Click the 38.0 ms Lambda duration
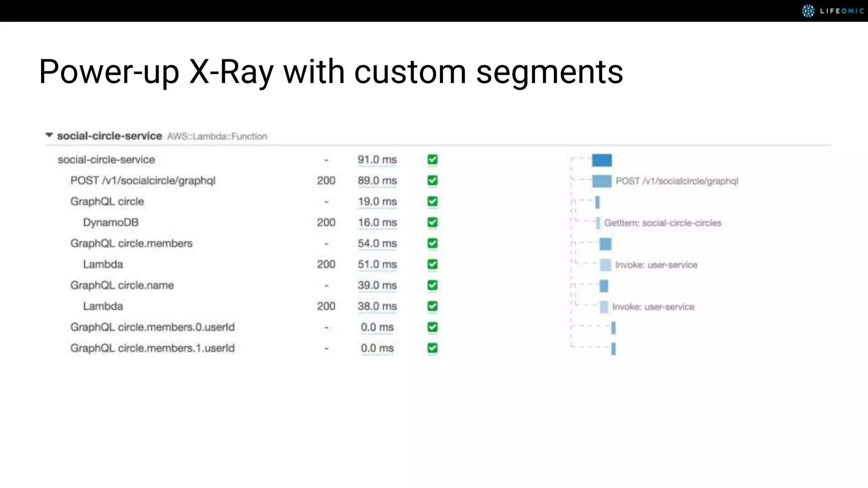868x488 pixels. pyautogui.click(x=377, y=306)
